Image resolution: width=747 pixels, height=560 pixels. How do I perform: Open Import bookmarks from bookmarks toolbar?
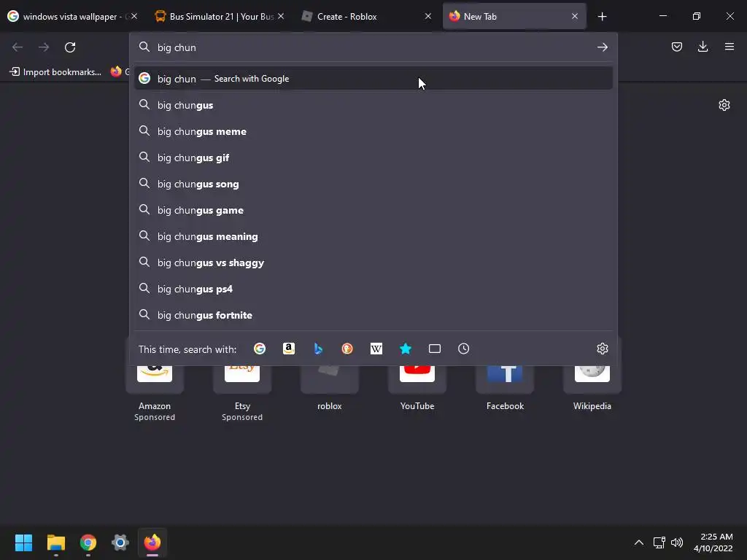pos(55,72)
